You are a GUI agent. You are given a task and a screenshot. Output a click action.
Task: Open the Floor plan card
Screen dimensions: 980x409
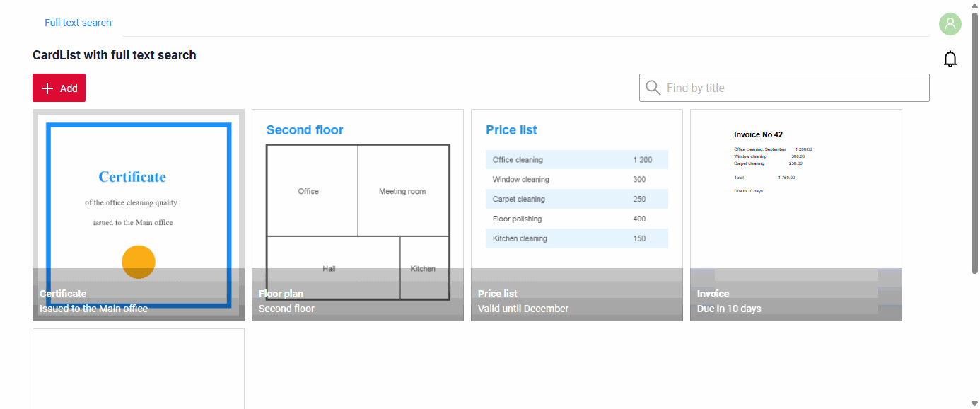[x=358, y=215]
